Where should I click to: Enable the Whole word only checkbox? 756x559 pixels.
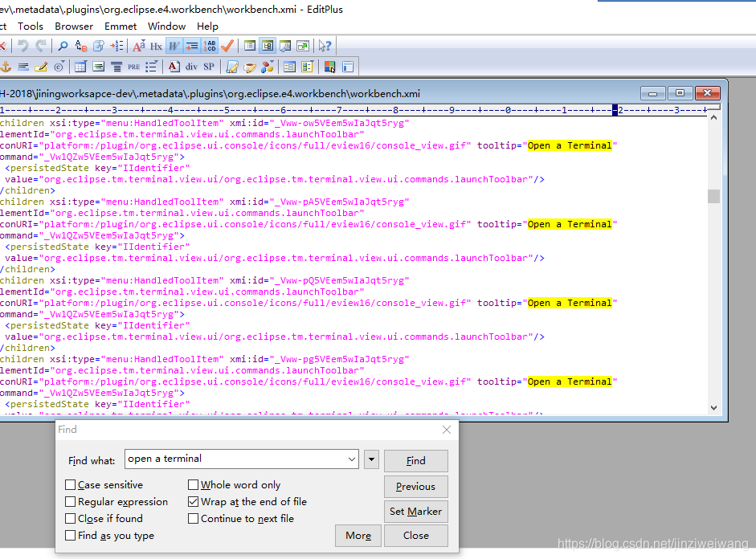(x=194, y=485)
